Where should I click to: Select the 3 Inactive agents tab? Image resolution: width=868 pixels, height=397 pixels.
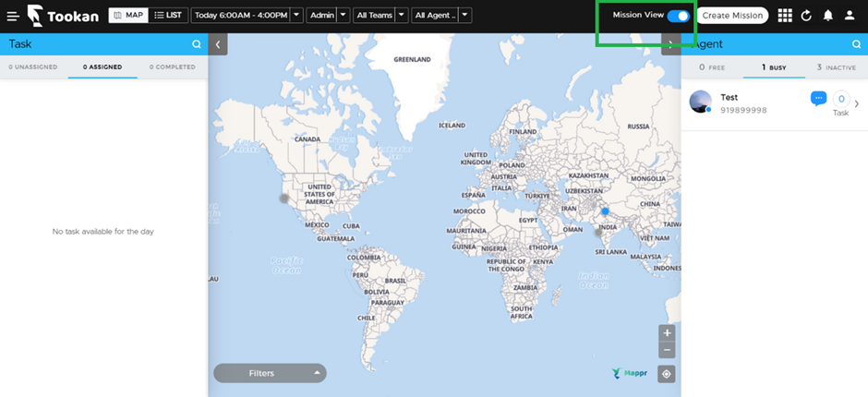pos(837,67)
